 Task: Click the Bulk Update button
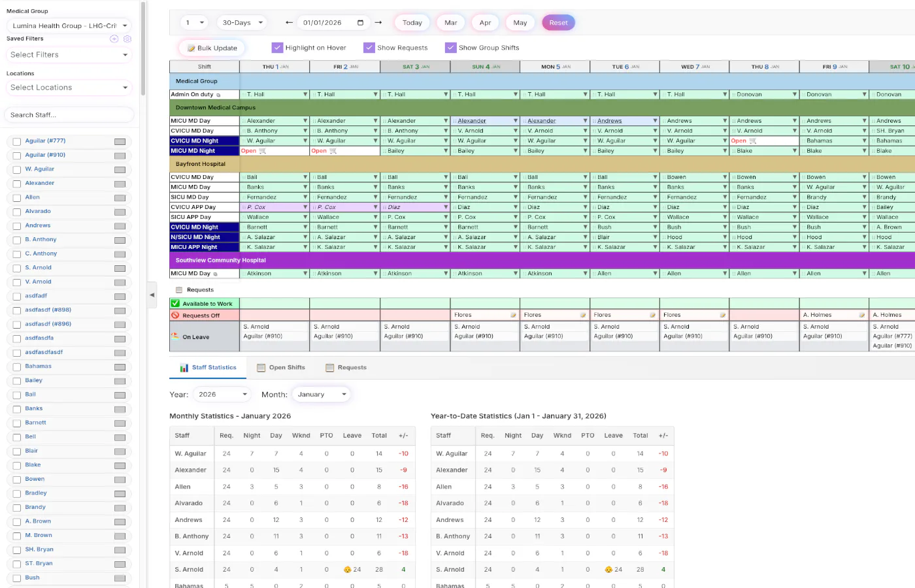[x=212, y=48]
